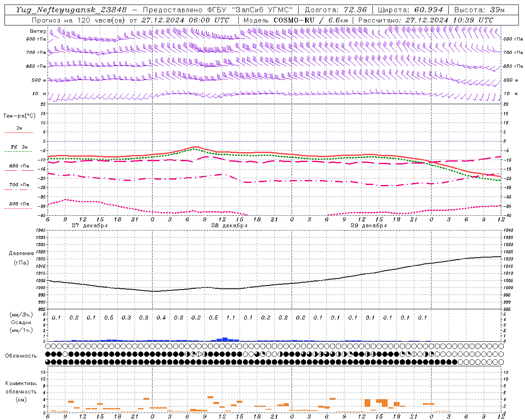Click the Td 2м legend entry
Screen dimensions: 525x420
[x=19, y=147]
